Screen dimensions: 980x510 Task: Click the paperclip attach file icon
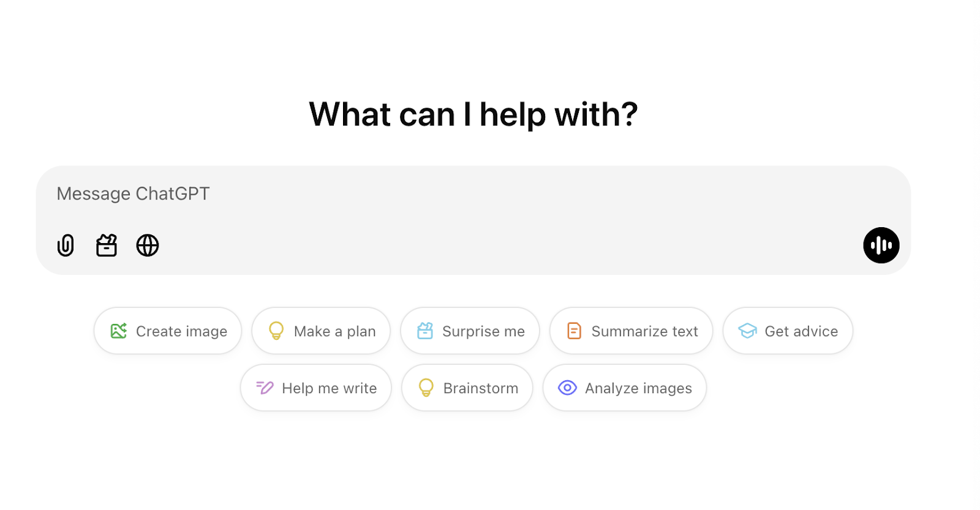pyautogui.click(x=66, y=246)
